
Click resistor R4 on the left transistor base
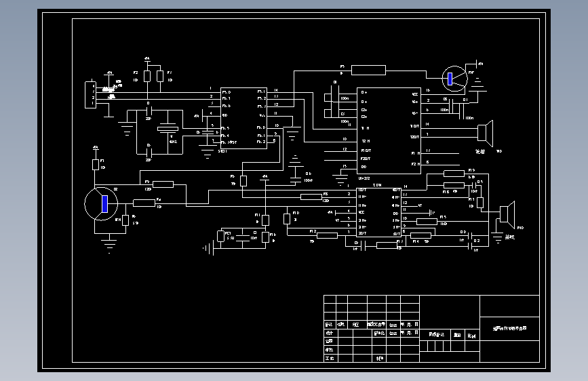pyautogui.click(x=144, y=203)
